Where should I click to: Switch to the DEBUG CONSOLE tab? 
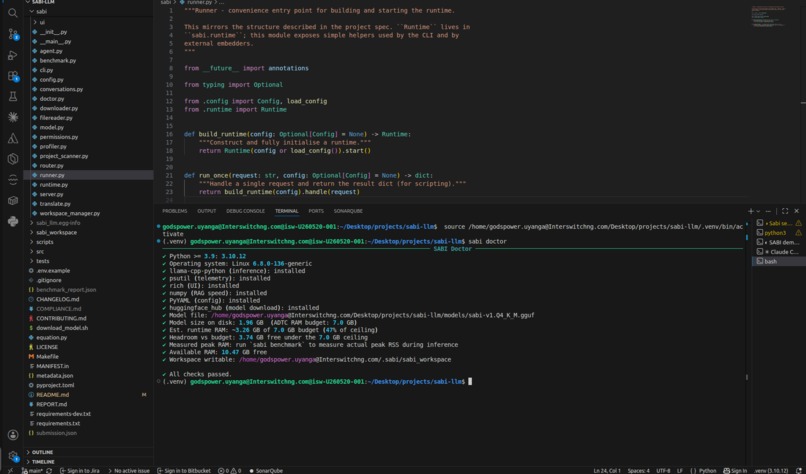(245, 211)
